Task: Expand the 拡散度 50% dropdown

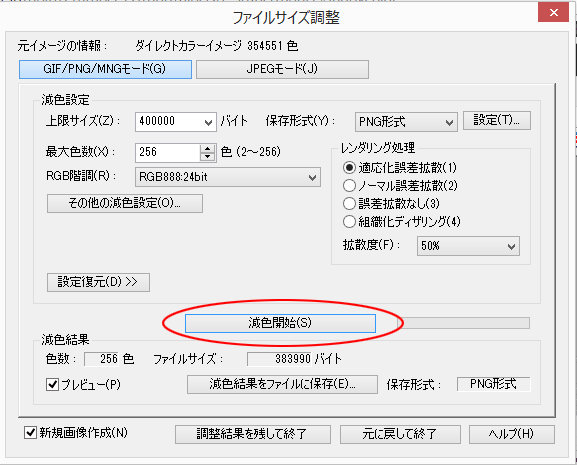Action: coord(511,246)
